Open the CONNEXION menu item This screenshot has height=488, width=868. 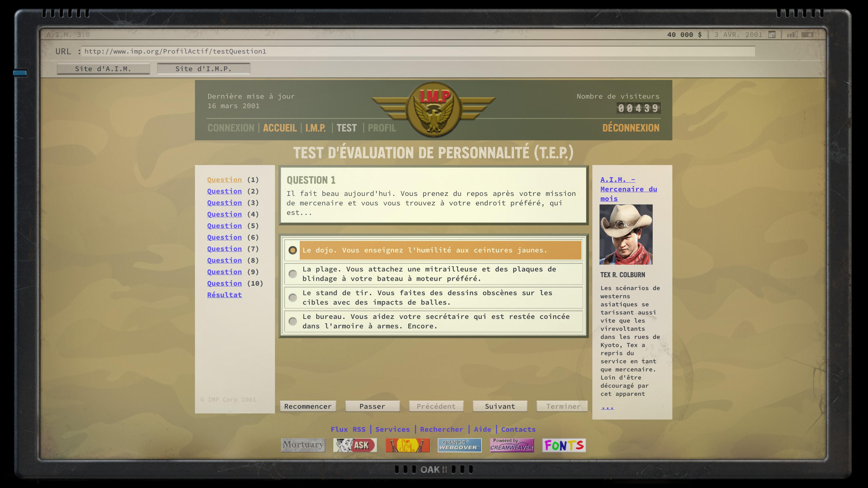pyautogui.click(x=231, y=128)
